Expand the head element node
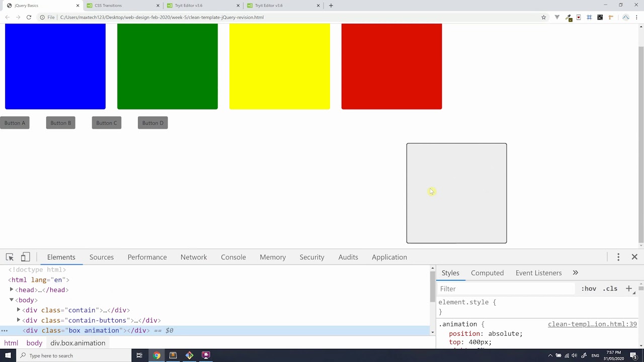644x362 pixels. click(x=12, y=290)
